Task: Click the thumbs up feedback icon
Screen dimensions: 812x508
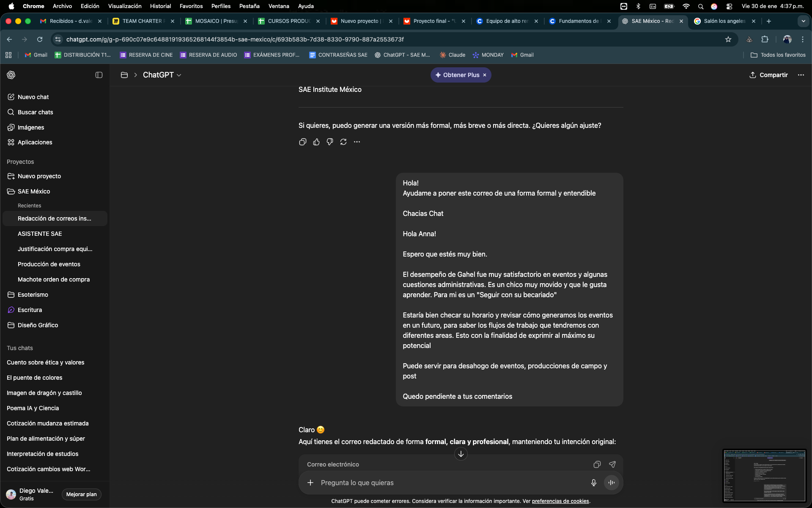Action: tap(316, 142)
